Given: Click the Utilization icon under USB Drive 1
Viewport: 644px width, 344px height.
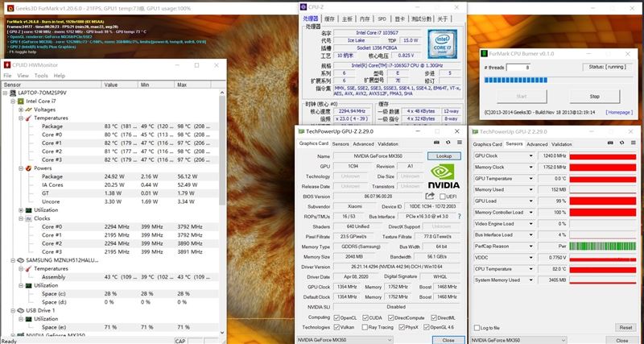Looking at the screenshot, I should pyautogui.click(x=29, y=318).
